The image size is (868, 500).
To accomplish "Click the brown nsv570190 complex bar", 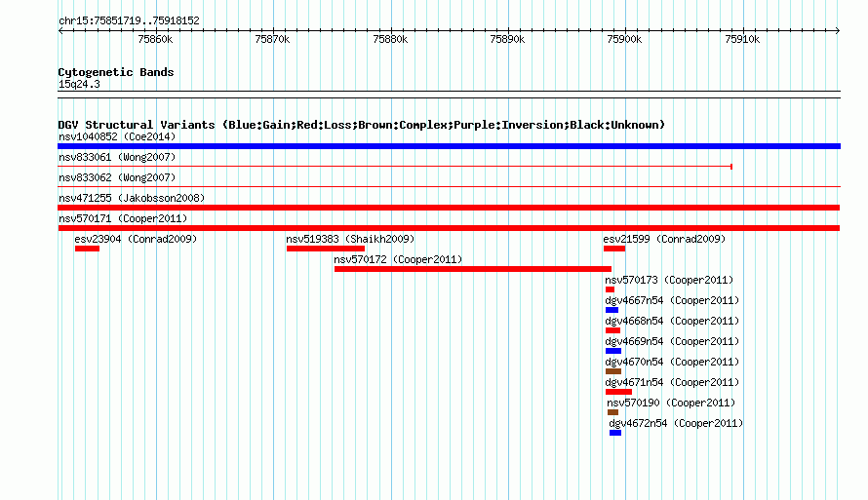I will (612, 412).
